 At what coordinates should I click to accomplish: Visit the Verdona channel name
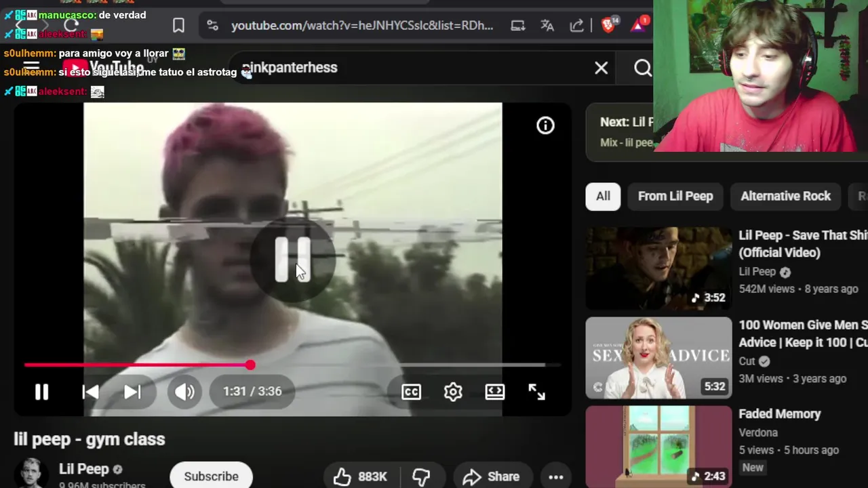point(758,432)
